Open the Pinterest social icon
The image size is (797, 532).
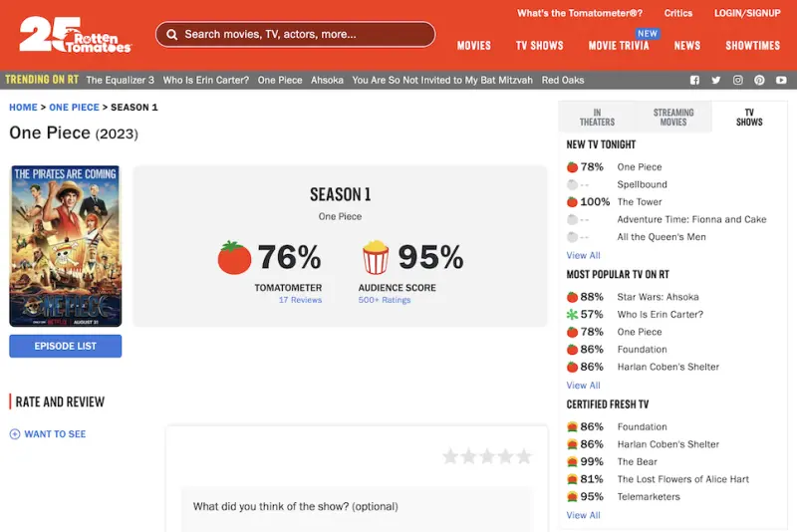pos(759,81)
